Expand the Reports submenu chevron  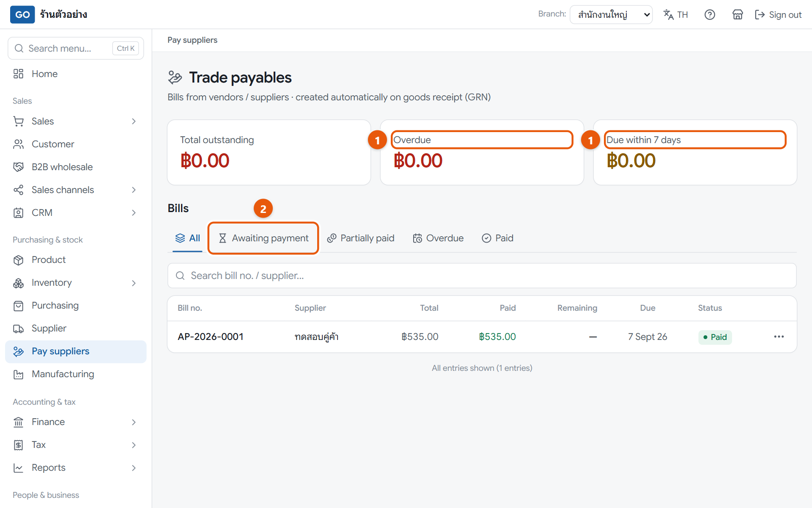coord(134,468)
